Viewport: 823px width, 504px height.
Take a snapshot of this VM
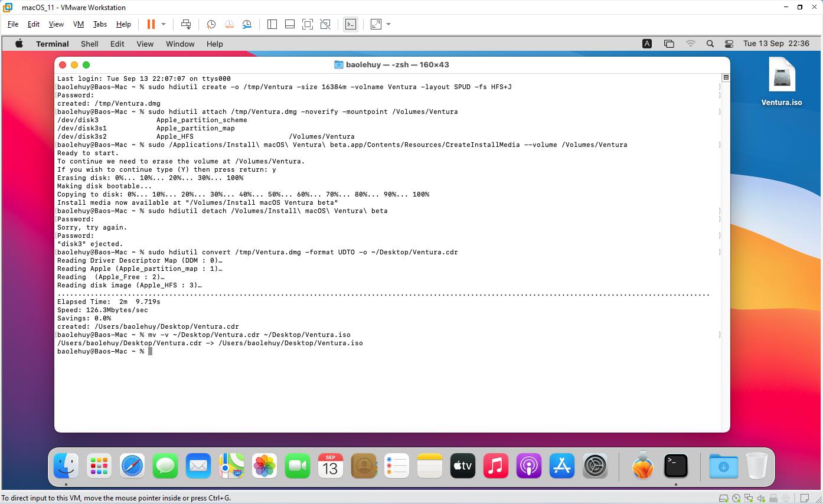[x=211, y=24]
